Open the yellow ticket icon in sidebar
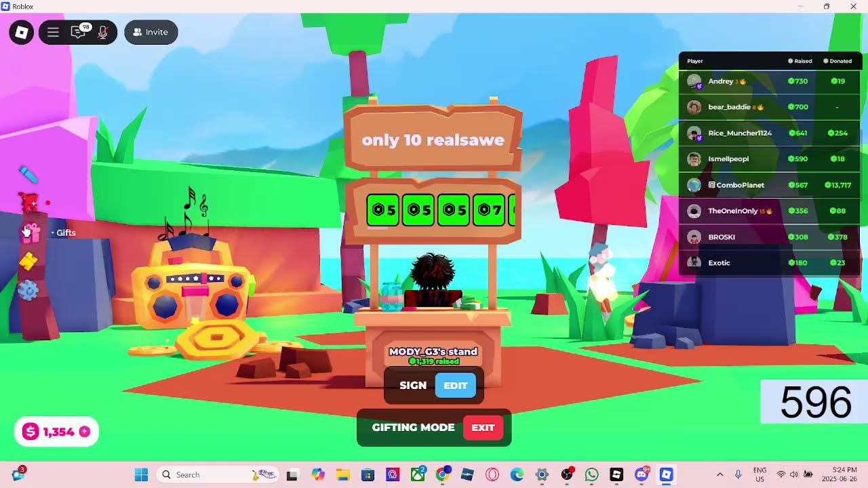Image resolution: width=868 pixels, height=488 pixels. click(28, 261)
